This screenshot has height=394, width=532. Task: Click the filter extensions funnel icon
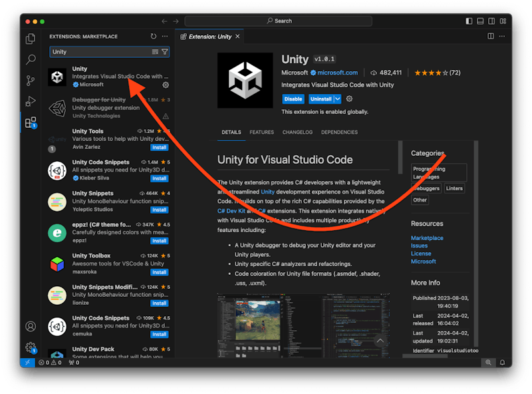pyautogui.click(x=165, y=52)
